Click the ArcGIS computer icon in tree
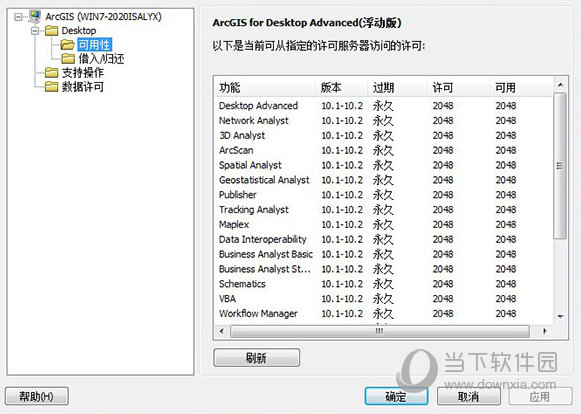 pyautogui.click(x=34, y=17)
